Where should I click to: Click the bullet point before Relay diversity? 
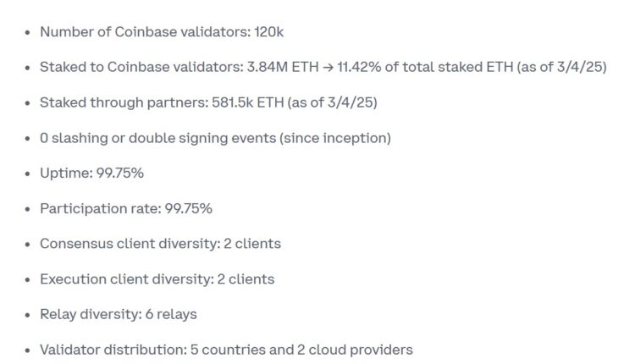[x=28, y=314]
